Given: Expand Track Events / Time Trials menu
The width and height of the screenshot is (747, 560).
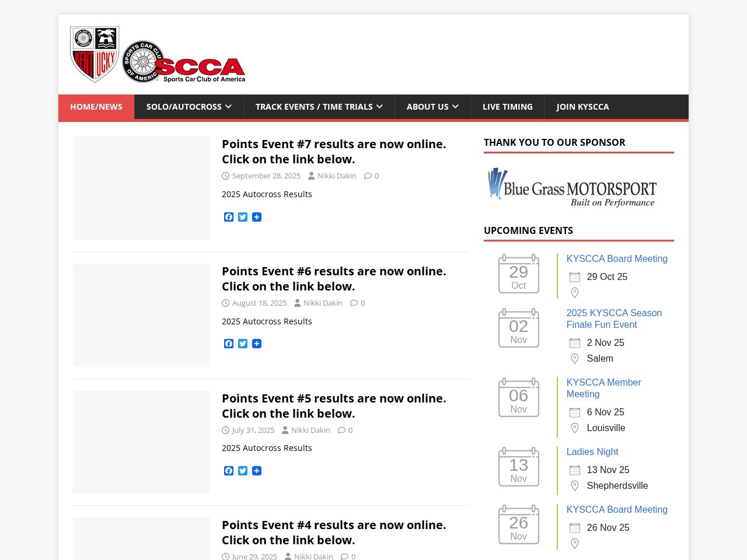Looking at the screenshot, I should coord(319,107).
